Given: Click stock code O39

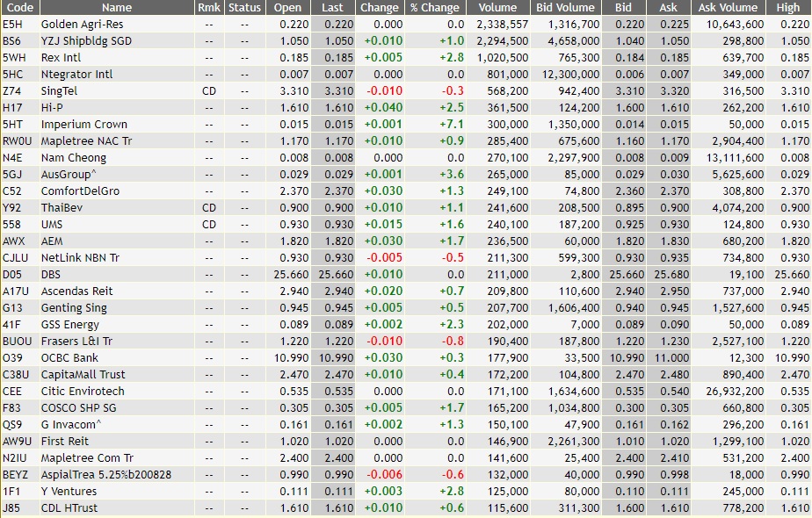Looking at the screenshot, I should [12, 357].
